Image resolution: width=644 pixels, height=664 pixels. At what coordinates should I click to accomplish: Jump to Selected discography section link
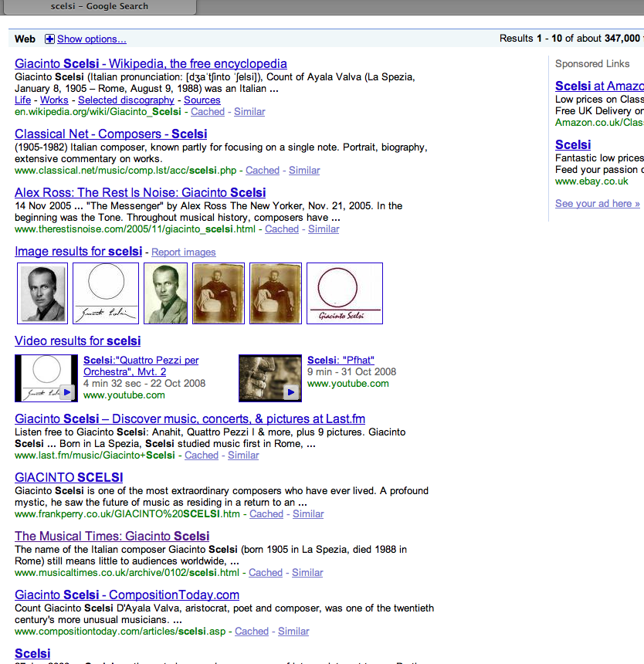126,100
